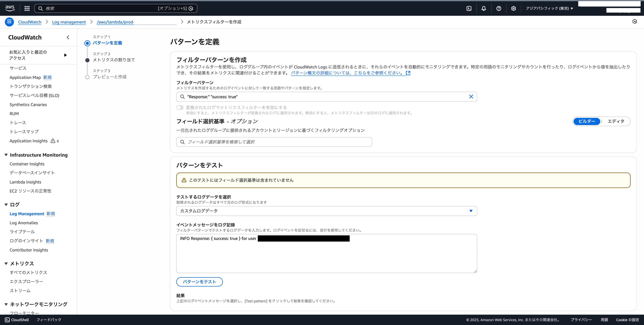Collapse the CloudWatch sidebar with the chevron
Viewport: 644px width, 325px height.
68,37
